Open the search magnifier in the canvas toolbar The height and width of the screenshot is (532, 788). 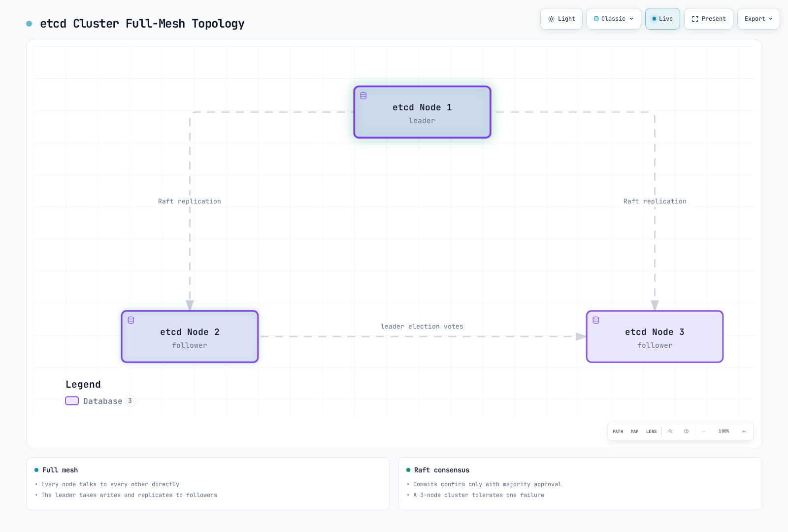point(670,432)
